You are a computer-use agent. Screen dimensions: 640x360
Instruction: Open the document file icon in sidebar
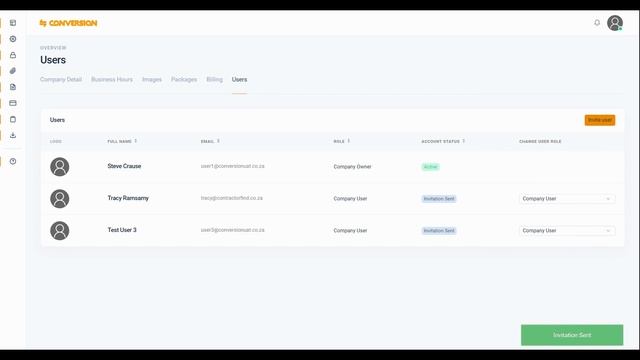click(13, 87)
